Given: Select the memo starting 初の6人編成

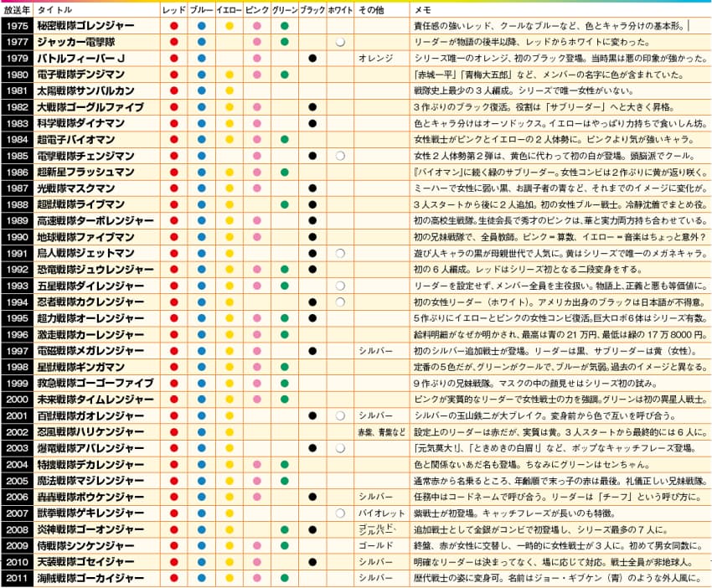Looking at the screenshot, I should pyautogui.click(x=527, y=270).
